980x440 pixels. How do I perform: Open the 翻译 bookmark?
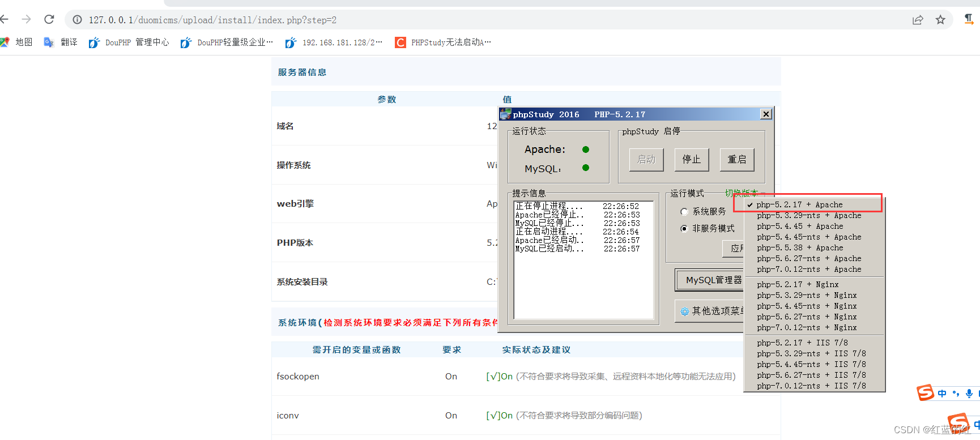tap(61, 42)
